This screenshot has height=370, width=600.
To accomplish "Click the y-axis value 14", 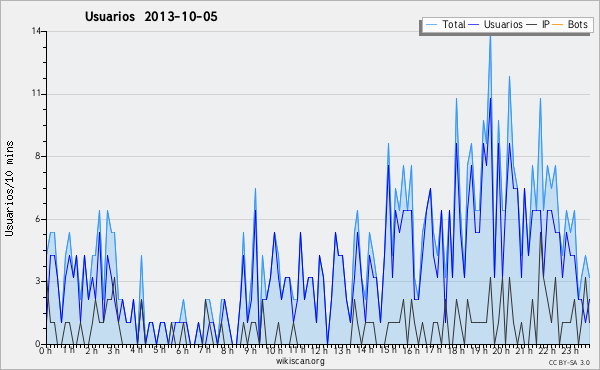I will pos(36,31).
